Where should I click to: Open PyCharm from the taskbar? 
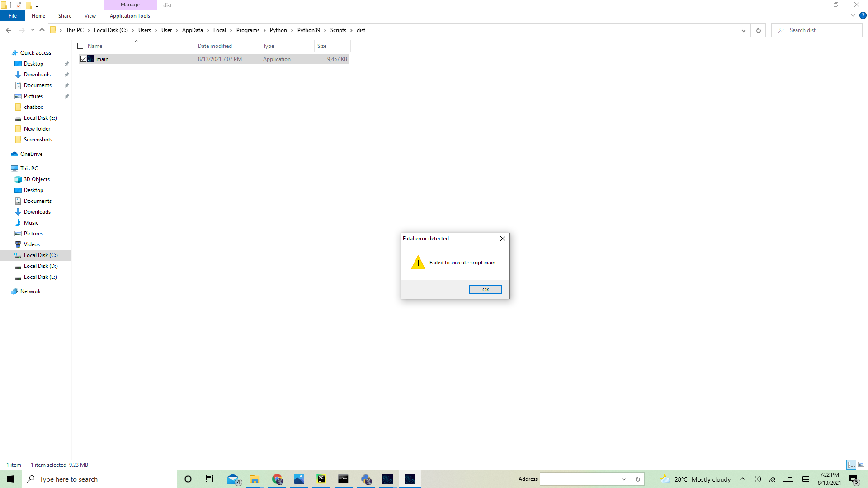[x=321, y=479]
